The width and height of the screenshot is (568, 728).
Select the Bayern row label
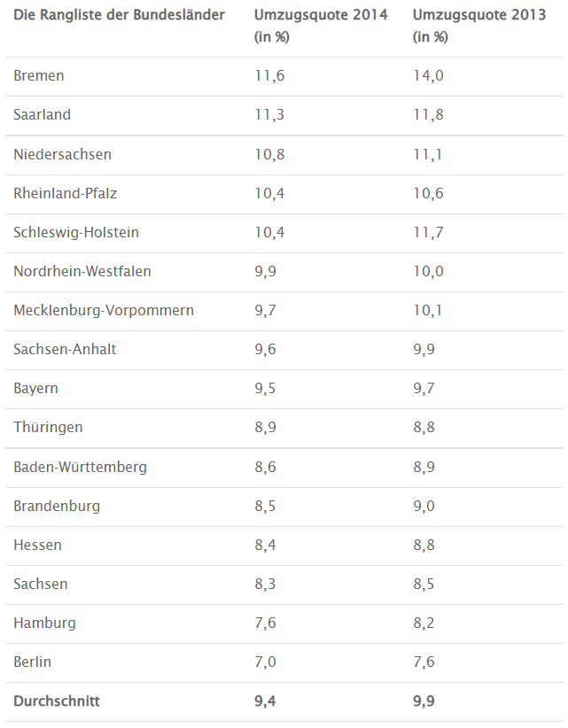(35, 389)
